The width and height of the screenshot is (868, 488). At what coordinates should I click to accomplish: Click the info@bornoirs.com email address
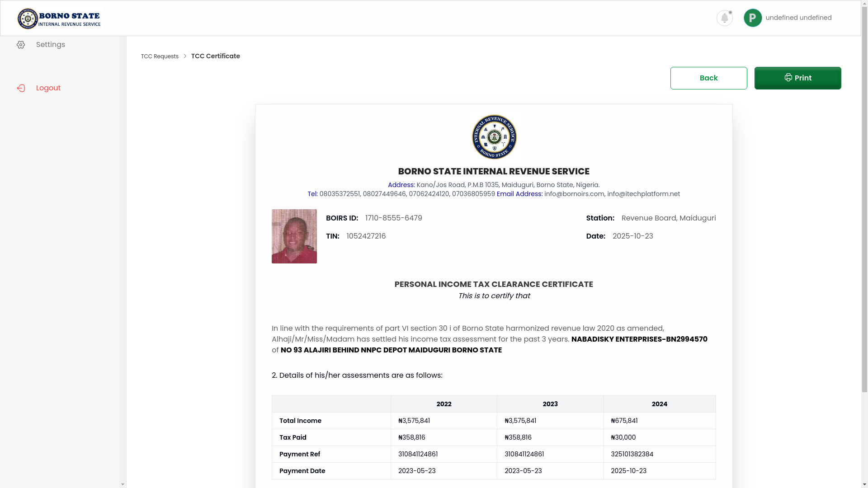click(574, 194)
